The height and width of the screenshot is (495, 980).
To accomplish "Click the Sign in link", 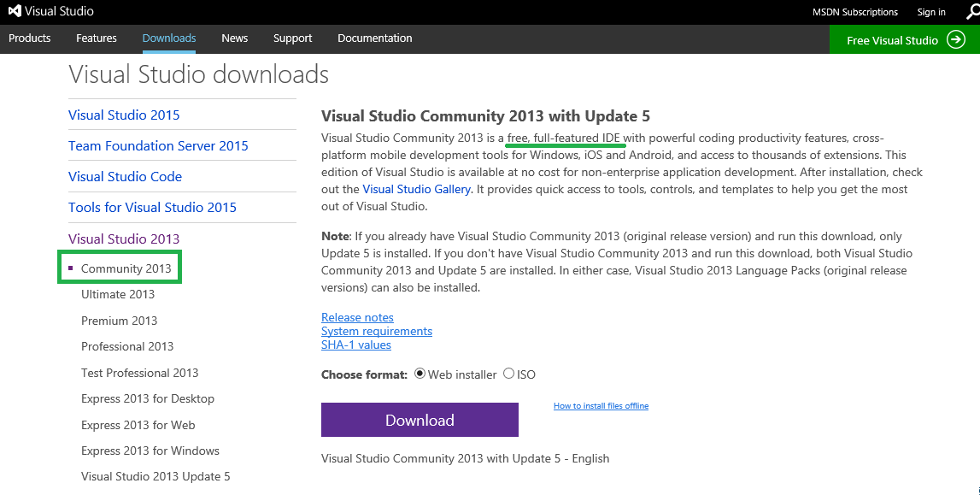I will (x=931, y=12).
